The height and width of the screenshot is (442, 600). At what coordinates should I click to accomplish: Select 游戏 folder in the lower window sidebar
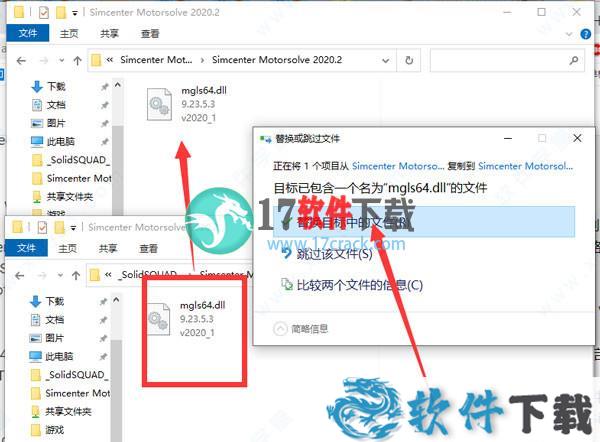pyautogui.click(x=47, y=430)
